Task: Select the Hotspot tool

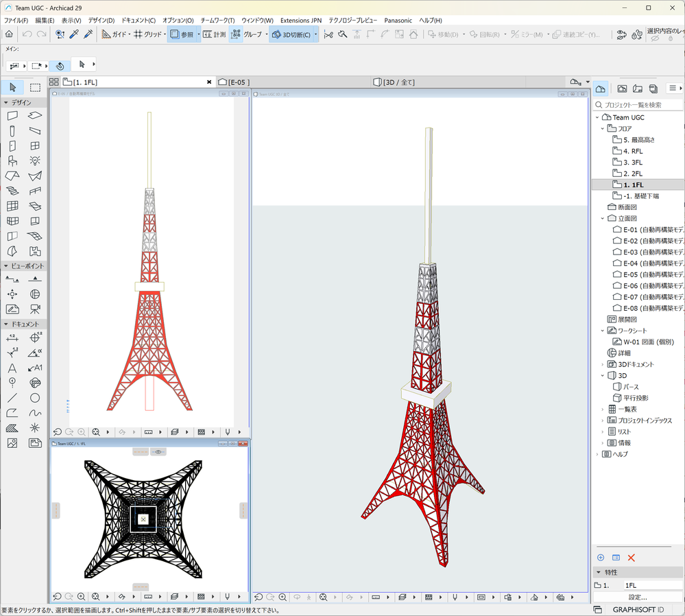Action: [35, 428]
